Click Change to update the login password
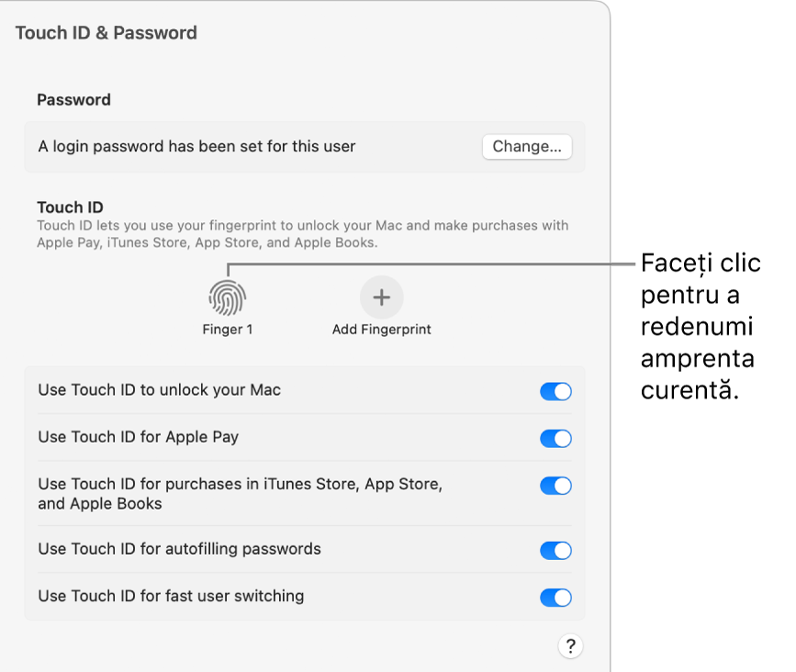796x672 pixels. 526,147
